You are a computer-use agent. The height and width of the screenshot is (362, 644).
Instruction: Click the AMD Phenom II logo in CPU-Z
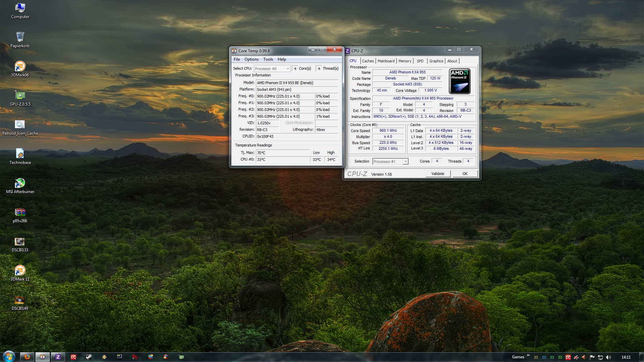[460, 81]
